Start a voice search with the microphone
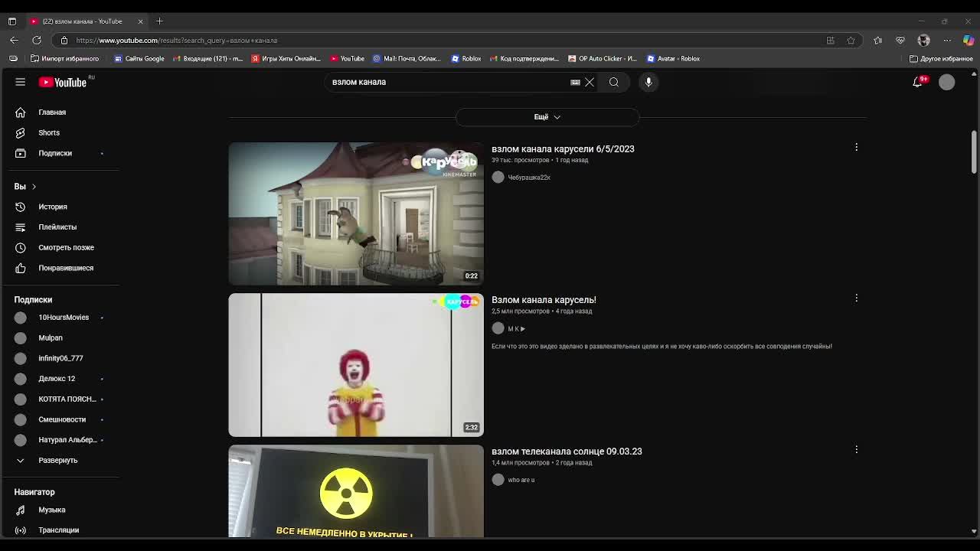Viewport: 980px width, 551px height. pyautogui.click(x=648, y=82)
